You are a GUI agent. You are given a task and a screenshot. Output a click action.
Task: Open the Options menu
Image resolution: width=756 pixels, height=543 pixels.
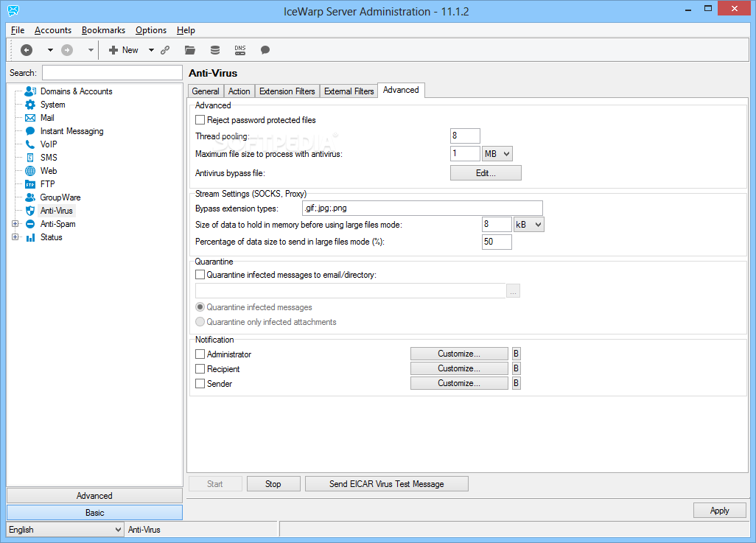151,30
